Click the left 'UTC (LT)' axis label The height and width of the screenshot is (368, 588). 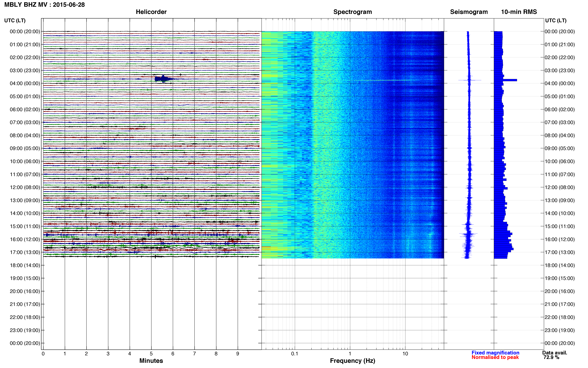point(15,20)
